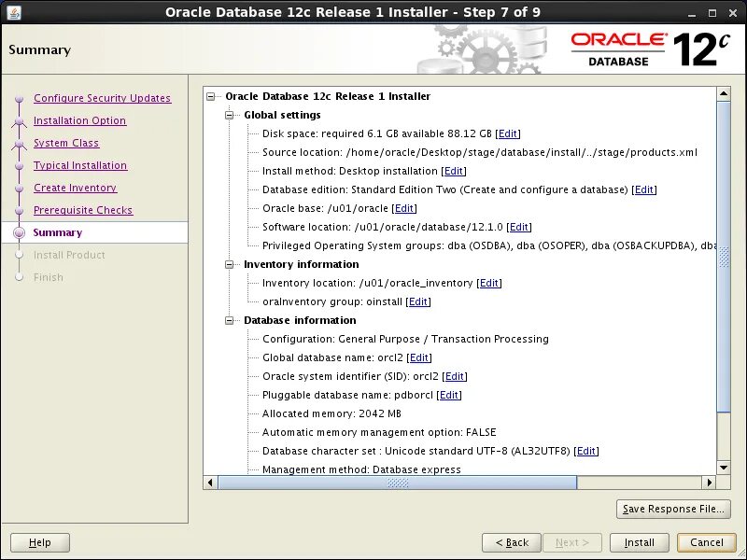Edit the Pluggable database name
The height and width of the screenshot is (560, 747).
point(449,395)
